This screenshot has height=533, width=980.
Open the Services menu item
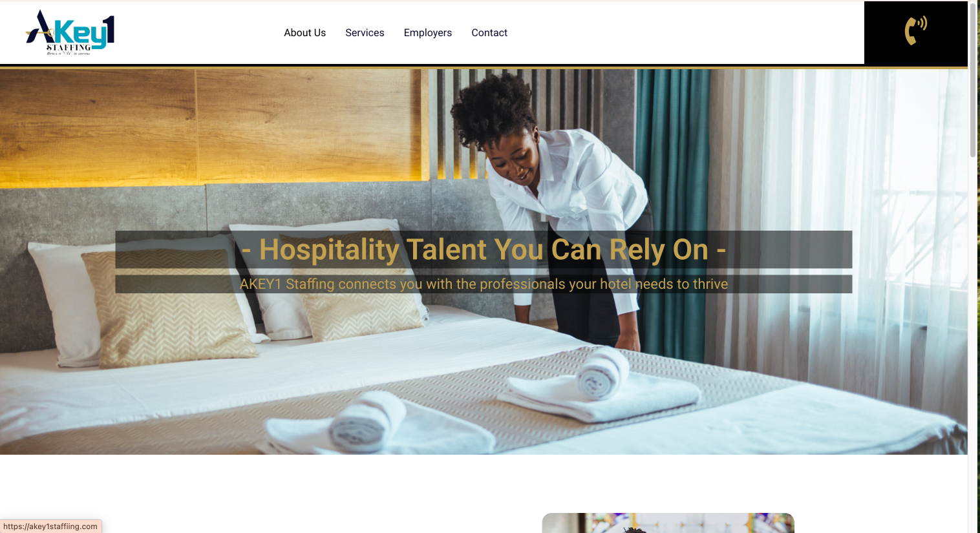(365, 33)
